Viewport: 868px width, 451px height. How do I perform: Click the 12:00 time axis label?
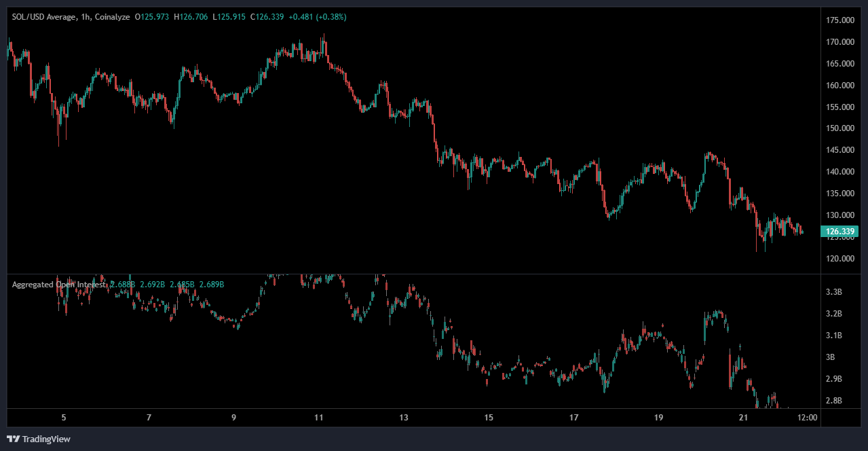pyautogui.click(x=806, y=418)
